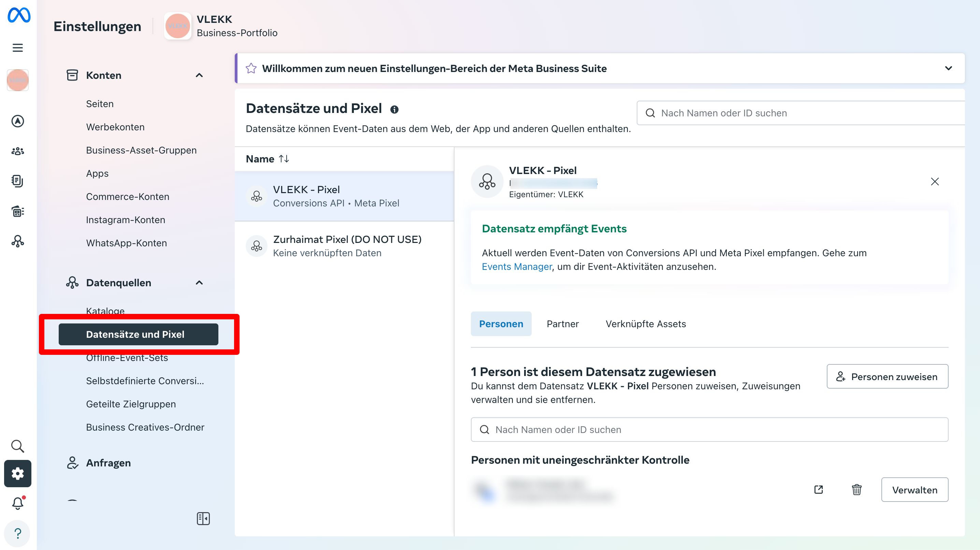Open the Events Manager link
Image resolution: width=980 pixels, height=550 pixels.
(x=517, y=266)
